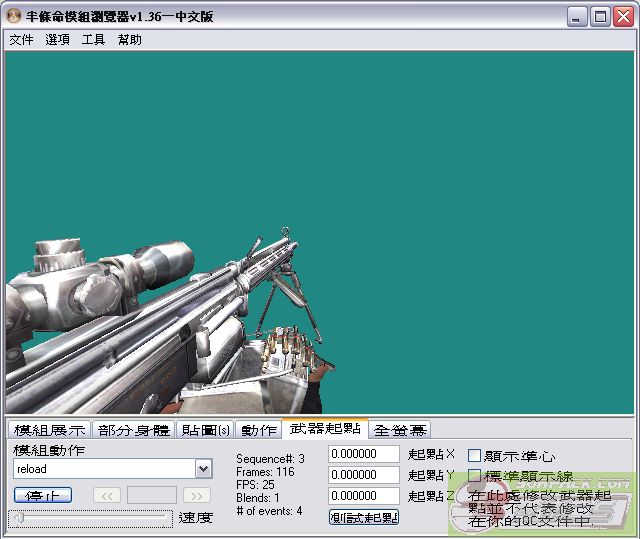Click the app icon in the title bar
The height and width of the screenshot is (539, 640).
pyautogui.click(x=14, y=16)
